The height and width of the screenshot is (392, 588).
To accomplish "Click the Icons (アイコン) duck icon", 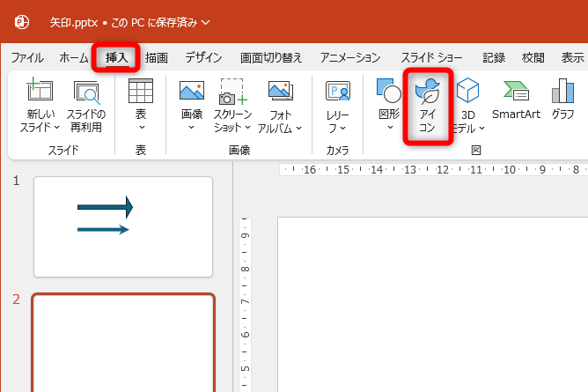I will coord(427,91).
